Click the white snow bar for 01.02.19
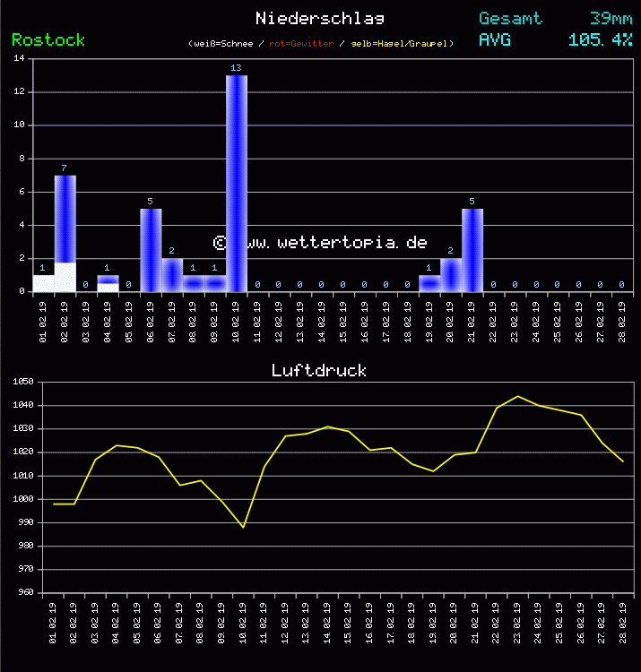The height and width of the screenshot is (672, 641). tap(43, 283)
